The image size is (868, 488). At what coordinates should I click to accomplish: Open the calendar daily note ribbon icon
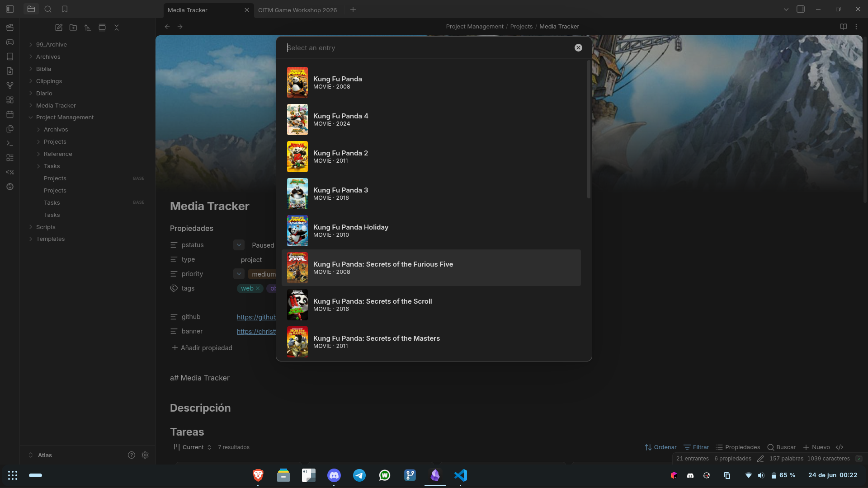pyautogui.click(x=10, y=114)
